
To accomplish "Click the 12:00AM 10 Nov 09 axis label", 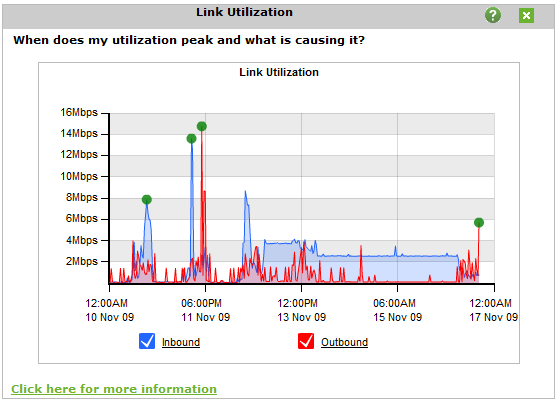I will [109, 310].
